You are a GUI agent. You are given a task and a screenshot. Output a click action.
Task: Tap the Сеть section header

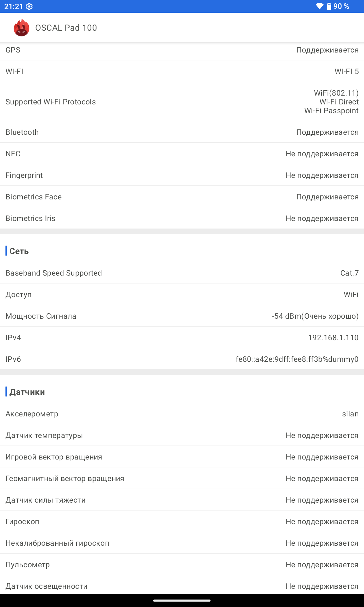[x=19, y=251]
